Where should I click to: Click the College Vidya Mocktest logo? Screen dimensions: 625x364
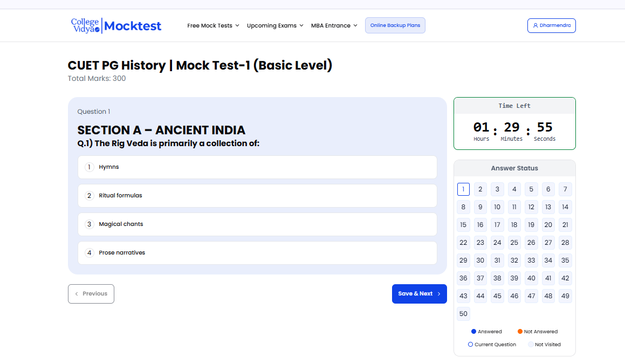116,25
